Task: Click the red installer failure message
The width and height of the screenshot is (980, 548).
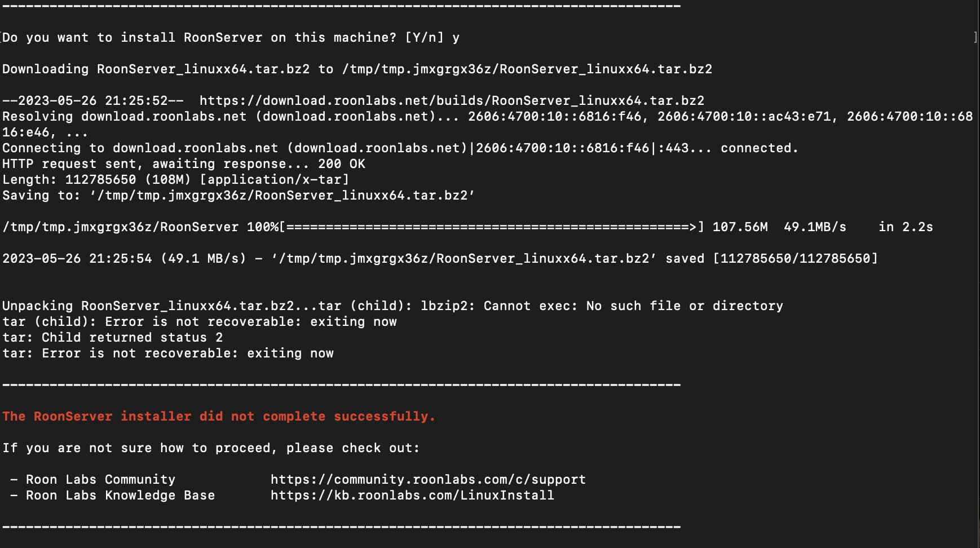Action: coord(219,417)
